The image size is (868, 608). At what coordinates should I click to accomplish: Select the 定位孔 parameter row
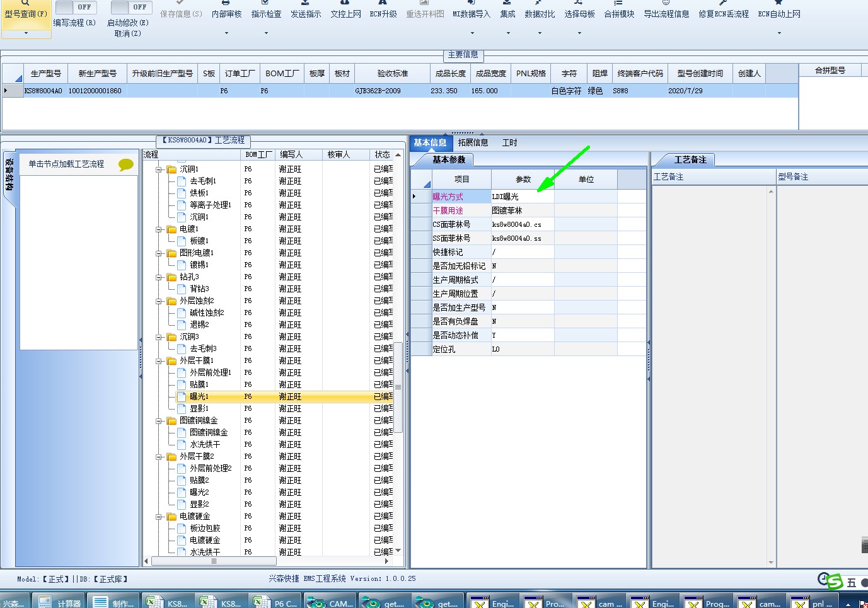[x=528, y=349]
